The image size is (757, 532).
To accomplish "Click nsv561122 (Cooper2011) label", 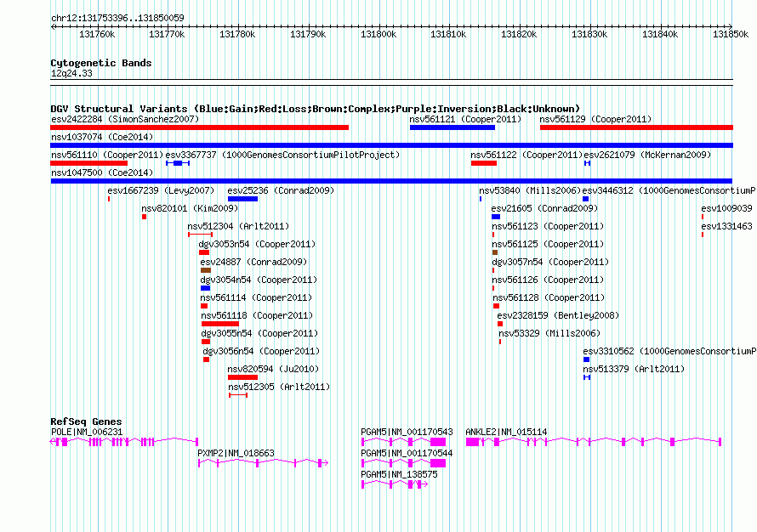I will [526, 155].
